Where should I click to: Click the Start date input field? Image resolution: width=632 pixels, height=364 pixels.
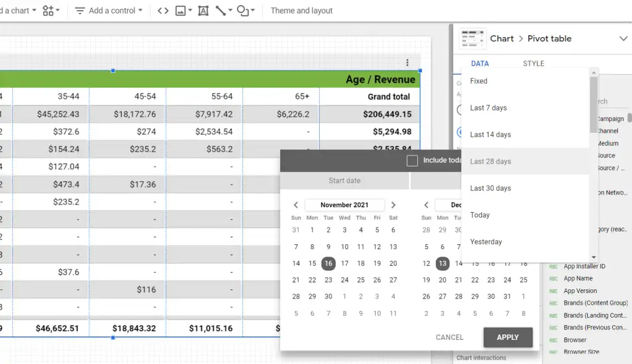(344, 180)
